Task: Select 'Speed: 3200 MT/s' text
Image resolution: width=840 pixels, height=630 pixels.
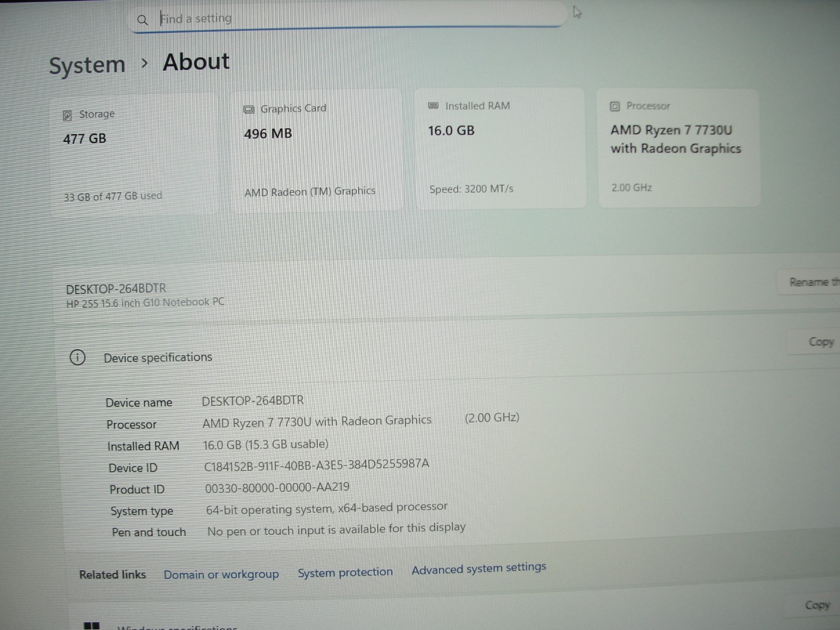Action: [x=471, y=189]
